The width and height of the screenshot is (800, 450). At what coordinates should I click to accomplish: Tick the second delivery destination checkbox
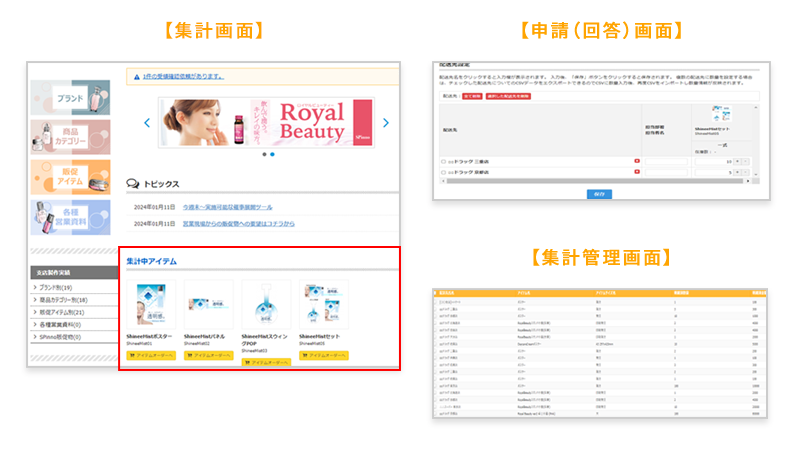pyautogui.click(x=444, y=172)
